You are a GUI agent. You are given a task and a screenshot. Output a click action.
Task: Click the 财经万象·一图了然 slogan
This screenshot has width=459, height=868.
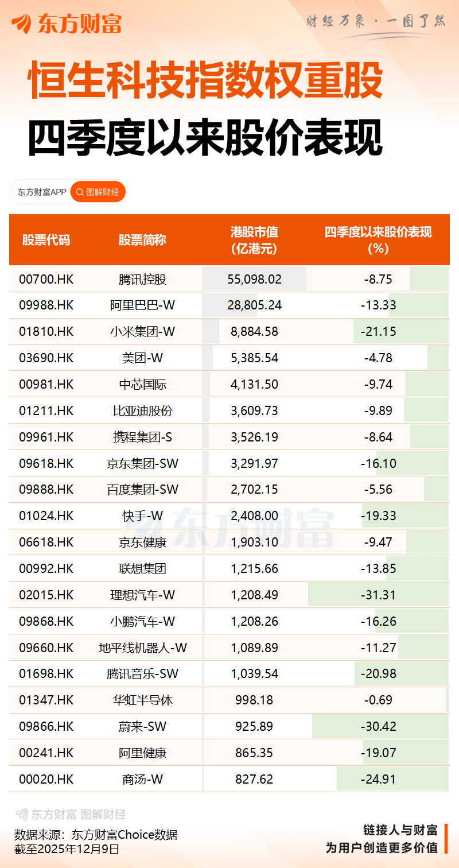coord(376,22)
